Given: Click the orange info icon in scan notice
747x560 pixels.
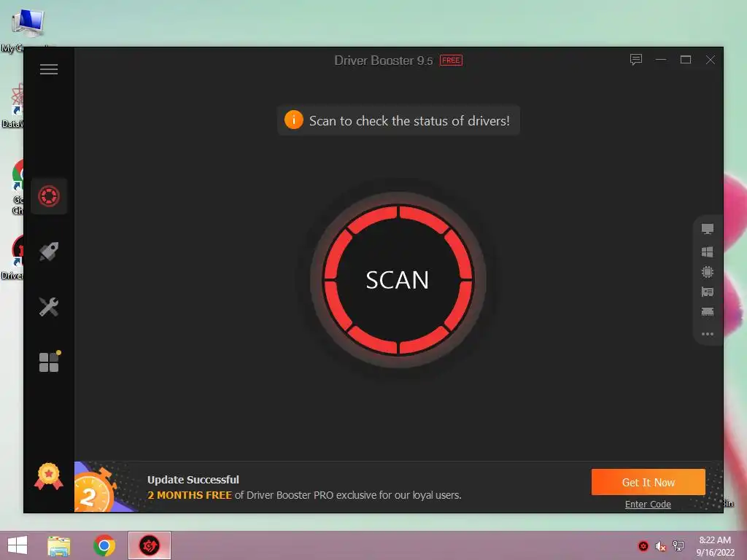Looking at the screenshot, I should tap(294, 120).
